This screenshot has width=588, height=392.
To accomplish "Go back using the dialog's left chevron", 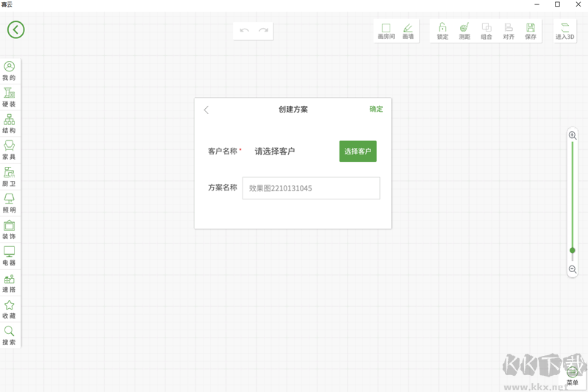I will click(207, 110).
